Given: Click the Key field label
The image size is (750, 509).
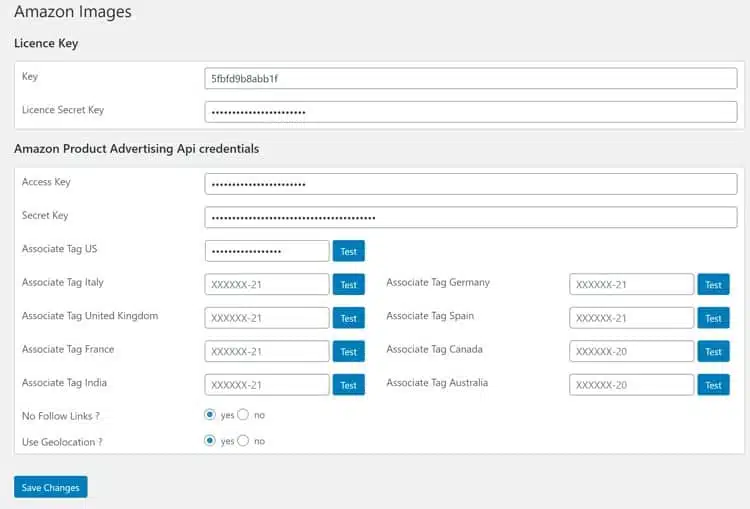Looking at the screenshot, I should click(30, 77).
